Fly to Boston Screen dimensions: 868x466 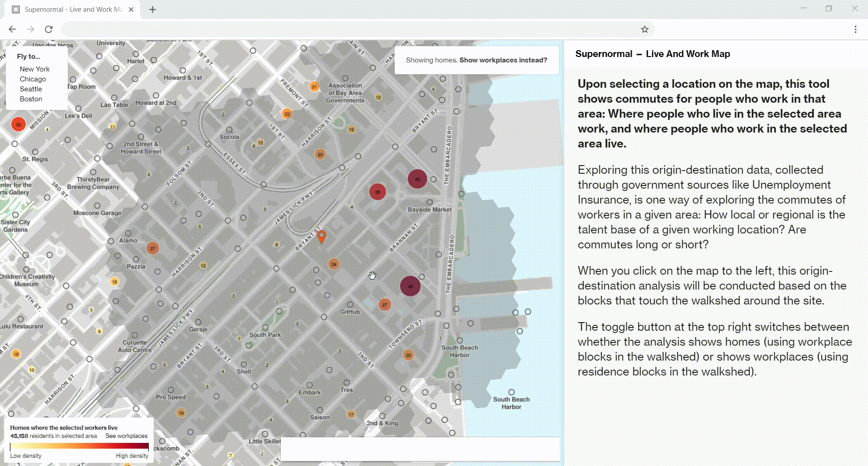tap(31, 99)
